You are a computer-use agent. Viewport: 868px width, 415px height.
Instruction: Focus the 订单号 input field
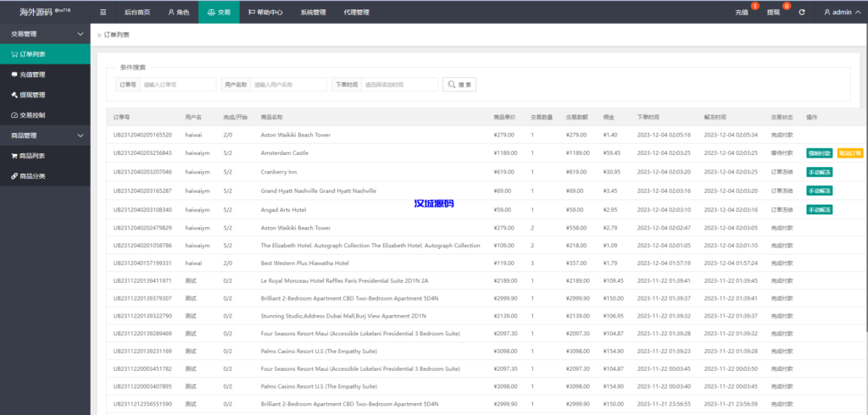[x=178, y=85]
